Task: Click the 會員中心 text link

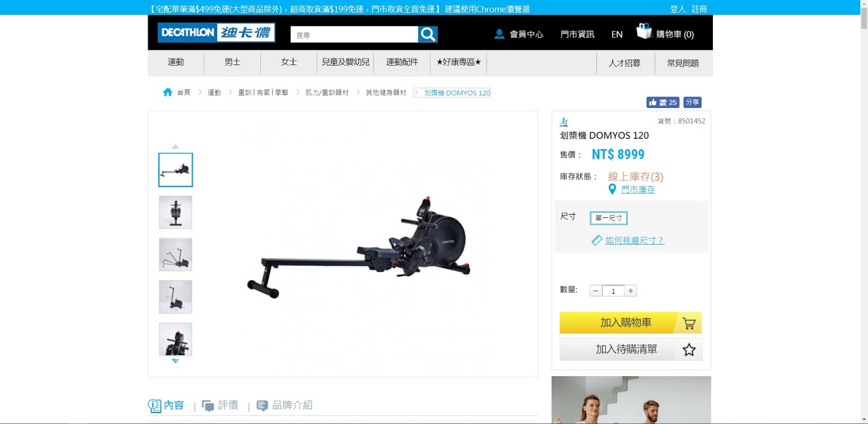Action: 526,34
